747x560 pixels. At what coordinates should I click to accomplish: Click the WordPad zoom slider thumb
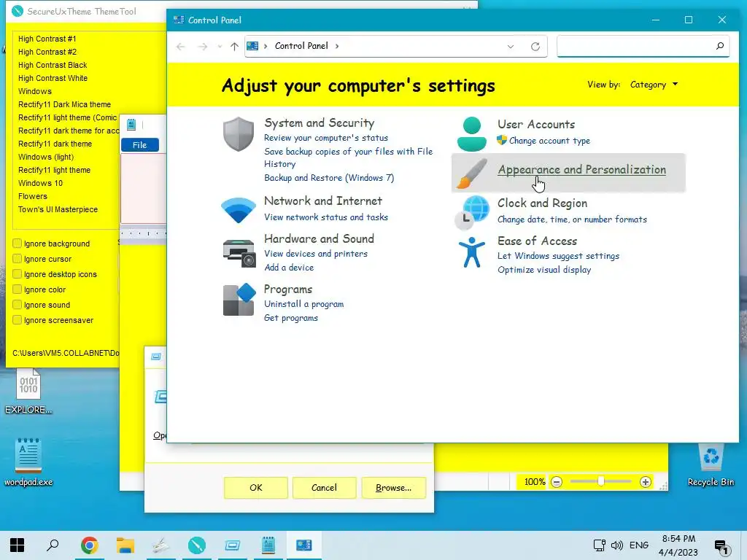(601, 482)
